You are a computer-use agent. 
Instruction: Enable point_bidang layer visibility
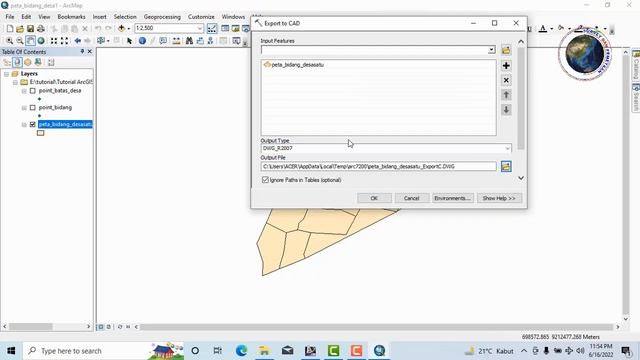(x=33, y=107)
